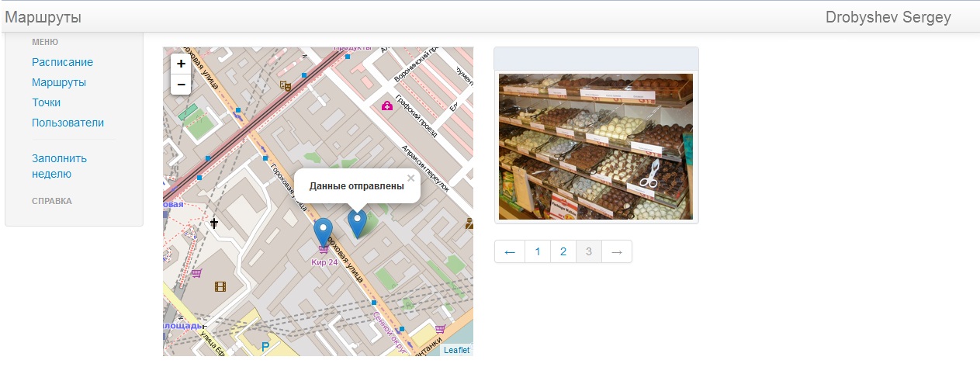Viewport: 980px width, 367px height.
Task: Click the pink pharmacy icon on map
Action: [x=386, y=106]
